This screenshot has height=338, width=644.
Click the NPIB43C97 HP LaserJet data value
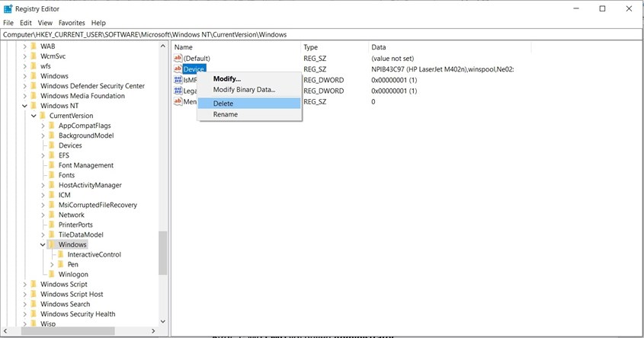[x=442, y=69]
